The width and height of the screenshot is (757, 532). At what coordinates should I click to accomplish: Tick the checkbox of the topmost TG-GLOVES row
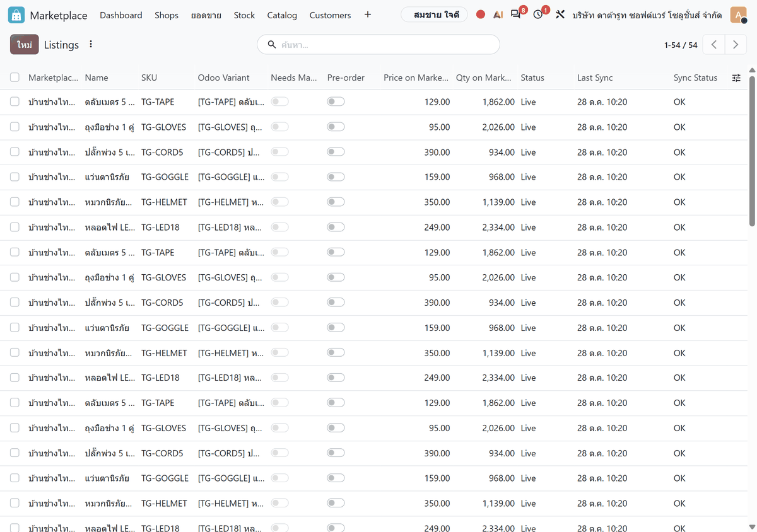tap(15, 127)
